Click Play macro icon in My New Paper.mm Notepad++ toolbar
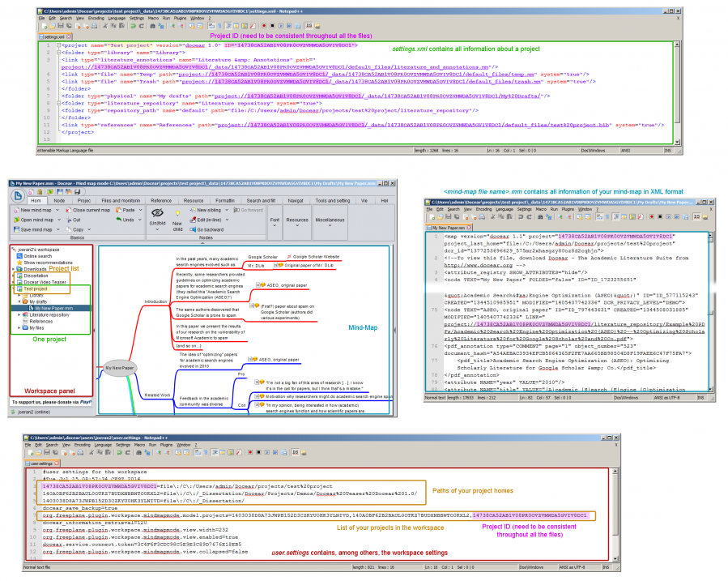Viewport: 728px width, 581px height. click(668, 217)
